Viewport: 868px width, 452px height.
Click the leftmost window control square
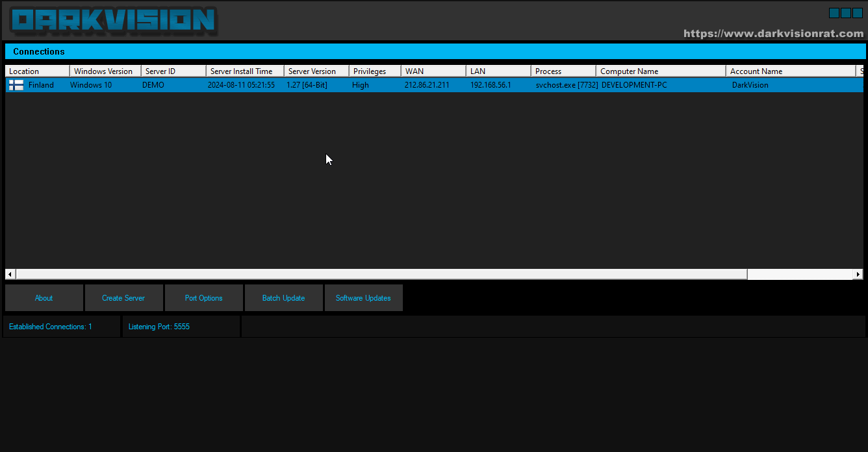(834, 13)
